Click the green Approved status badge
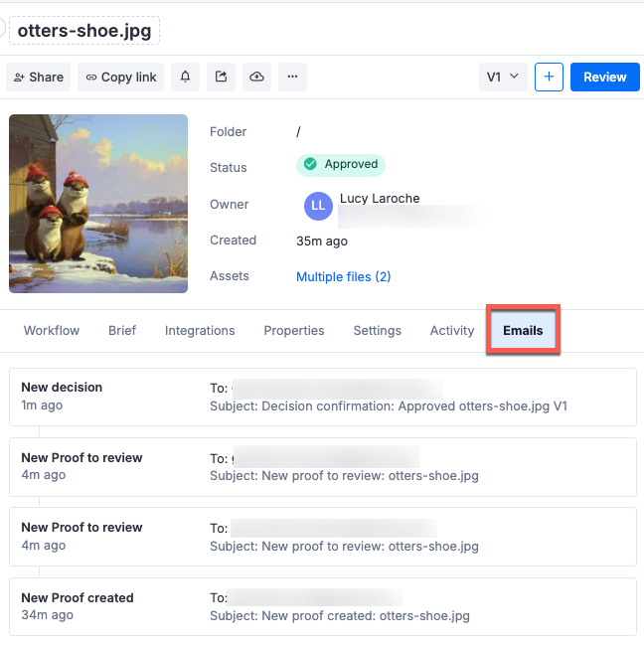The width and height of the screenshot is (644, 648). point(341,164)
